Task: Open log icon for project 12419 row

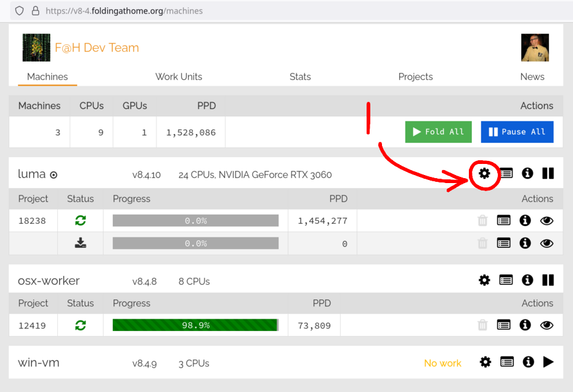Action: pyautogui.click(x=503, y=325)
